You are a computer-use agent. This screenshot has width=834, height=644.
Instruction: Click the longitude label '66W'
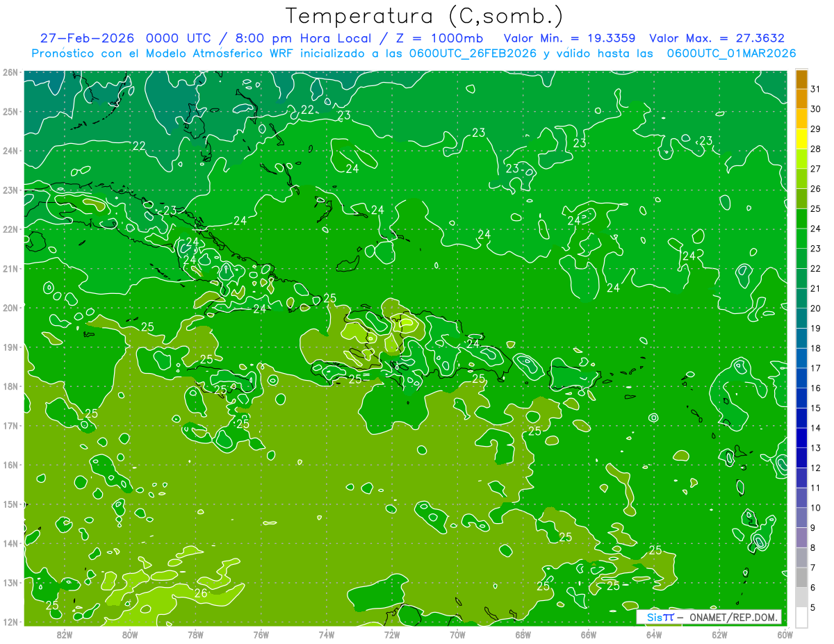[588, 634]
